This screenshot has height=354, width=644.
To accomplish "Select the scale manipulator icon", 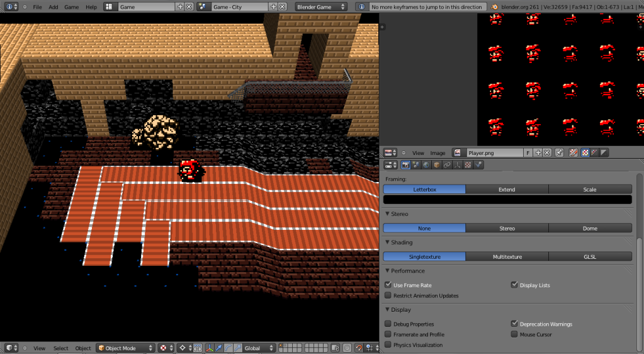I will [x=238, y=348].
